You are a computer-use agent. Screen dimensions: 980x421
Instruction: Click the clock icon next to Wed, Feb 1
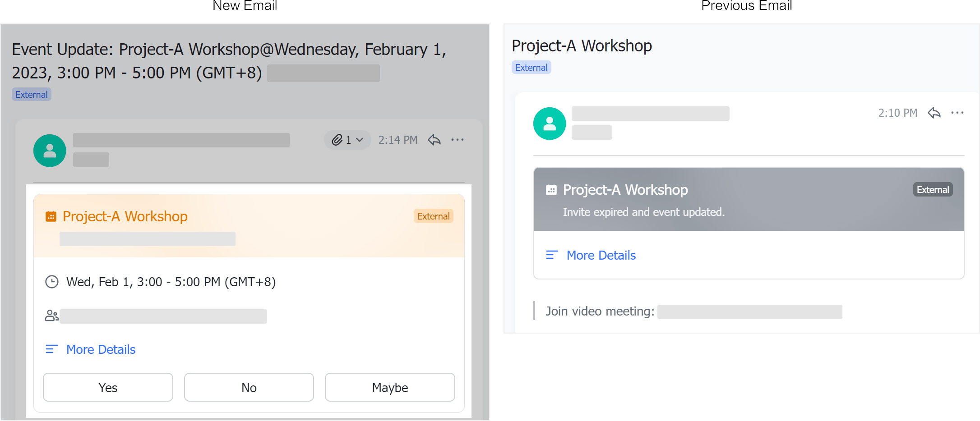52,282
